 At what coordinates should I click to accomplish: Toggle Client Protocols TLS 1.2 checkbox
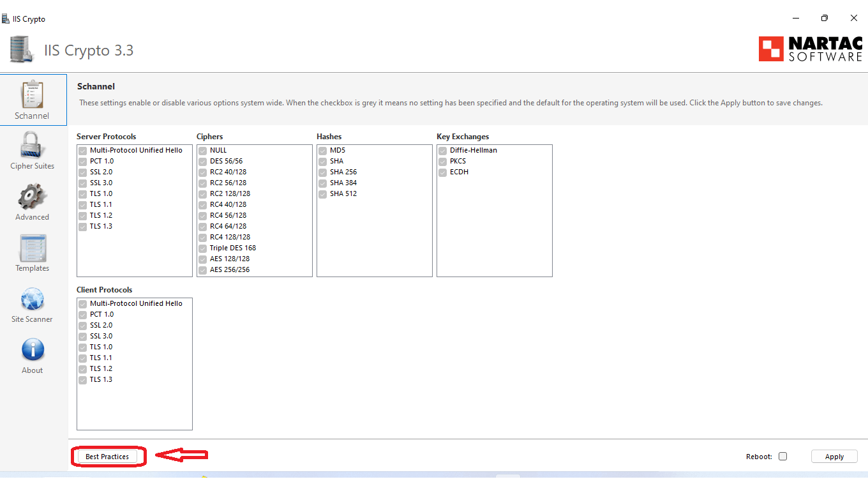tap(82, 369)
